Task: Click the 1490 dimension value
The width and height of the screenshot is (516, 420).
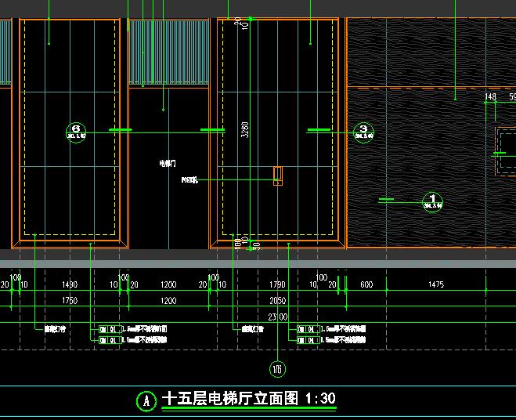Action: (70, 285)
